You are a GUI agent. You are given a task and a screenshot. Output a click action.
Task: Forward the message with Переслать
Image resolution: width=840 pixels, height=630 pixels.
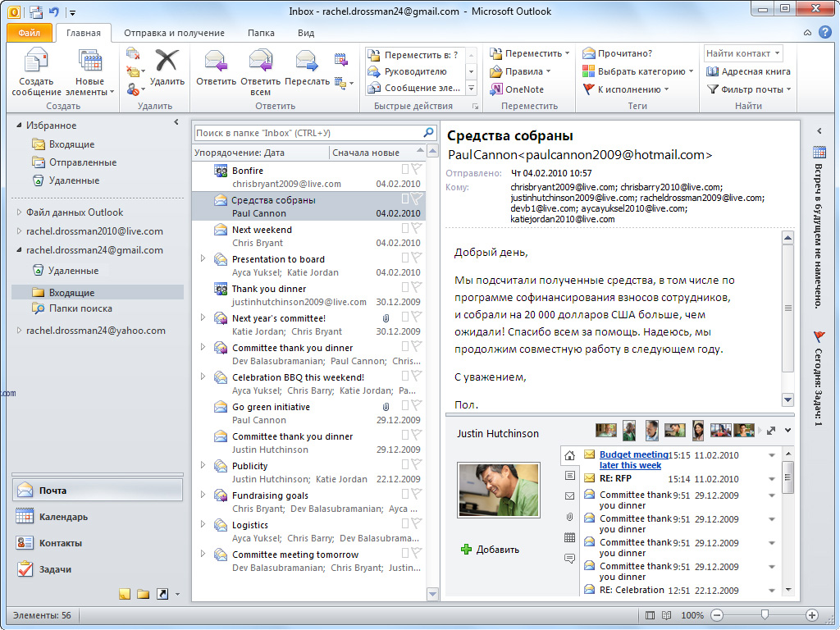click(x=307, y=67)
